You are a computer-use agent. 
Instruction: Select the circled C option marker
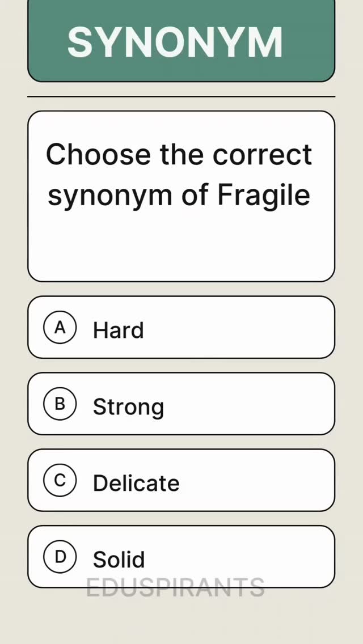click(x=60, y=481)
